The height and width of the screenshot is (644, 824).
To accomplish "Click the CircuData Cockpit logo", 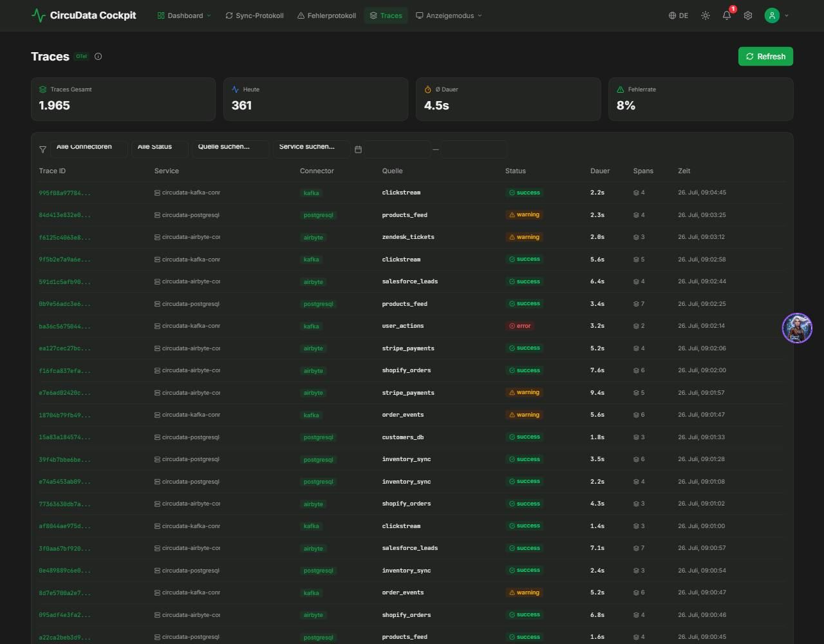I will [x=84, y=15].
